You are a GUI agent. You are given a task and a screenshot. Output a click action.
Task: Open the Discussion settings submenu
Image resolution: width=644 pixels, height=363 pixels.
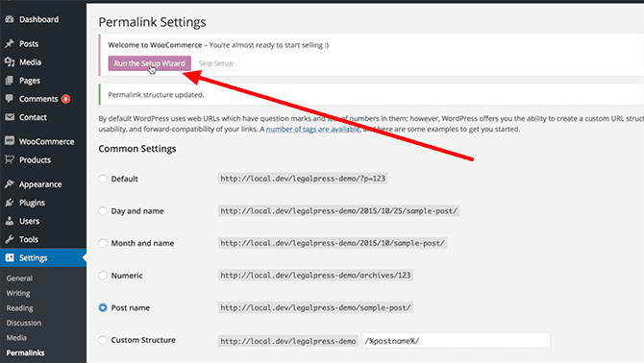pos(24,323)
